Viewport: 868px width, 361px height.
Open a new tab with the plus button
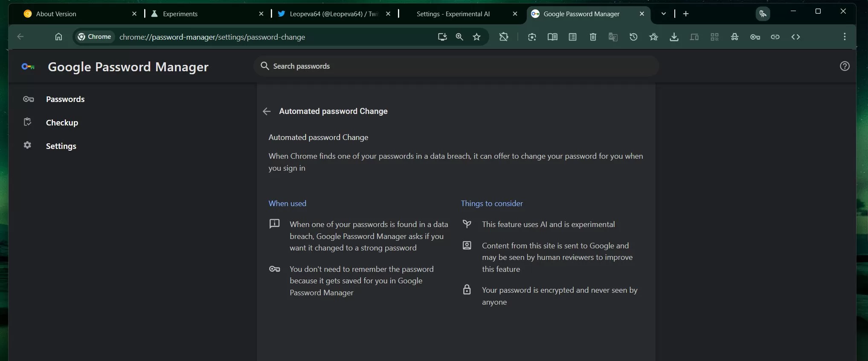685,14
